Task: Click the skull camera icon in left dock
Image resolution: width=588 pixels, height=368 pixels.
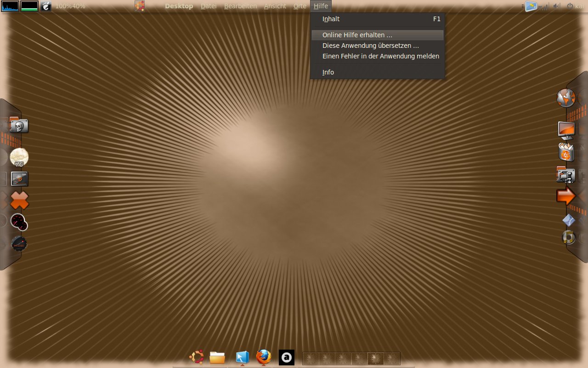Action: pyautogui.click(x=19, y=125)
